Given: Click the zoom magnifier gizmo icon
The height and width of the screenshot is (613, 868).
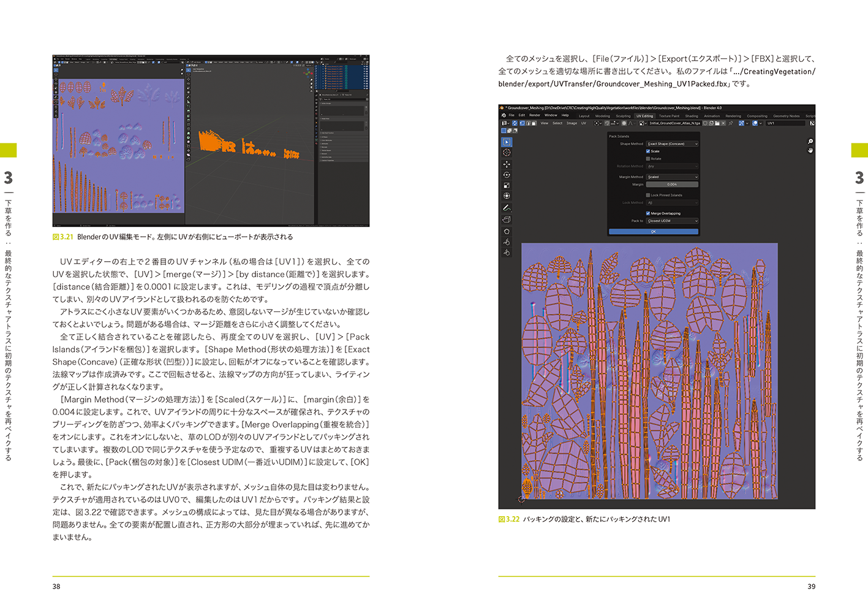Looking at the screenshot, I should click(810, 142).
